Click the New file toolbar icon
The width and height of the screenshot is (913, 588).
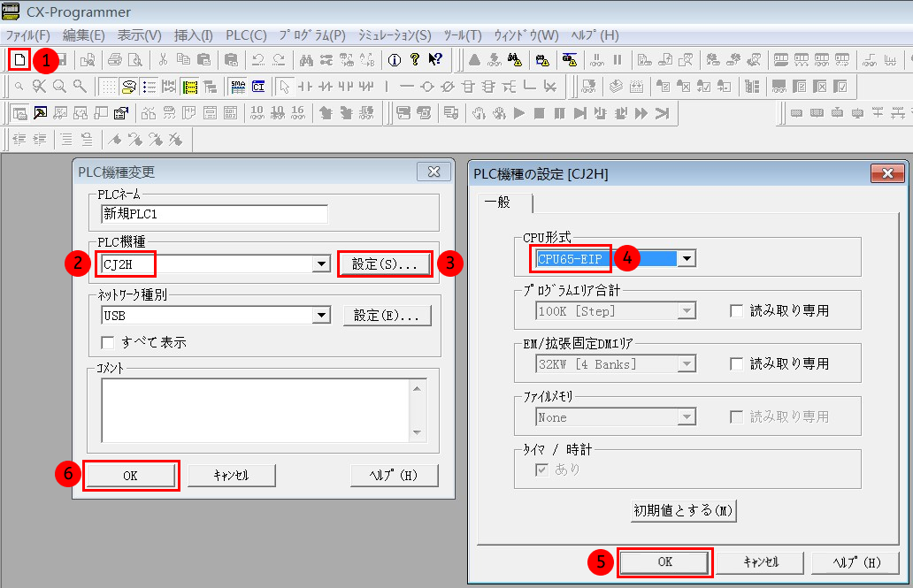point(19,59)
